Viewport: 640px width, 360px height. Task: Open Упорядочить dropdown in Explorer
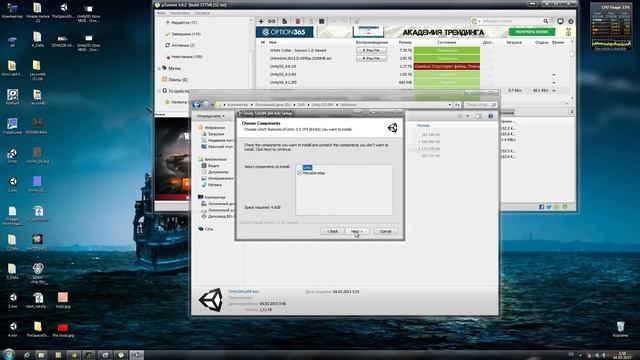[x=211, y=116]
